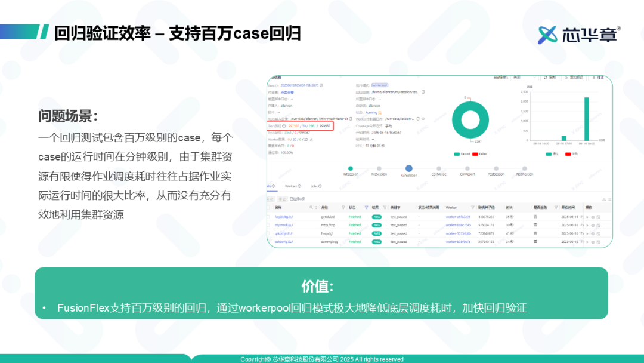Open the log icon in the fwyjdbkg.ELF row
This screenshot has width=644, height=363.
coord(599,217)
